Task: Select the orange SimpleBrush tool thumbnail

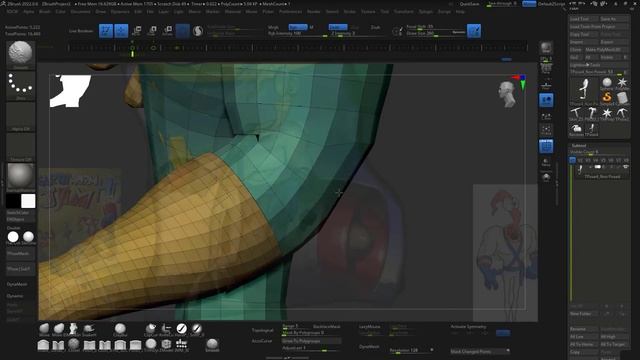Action: point(607,98)
